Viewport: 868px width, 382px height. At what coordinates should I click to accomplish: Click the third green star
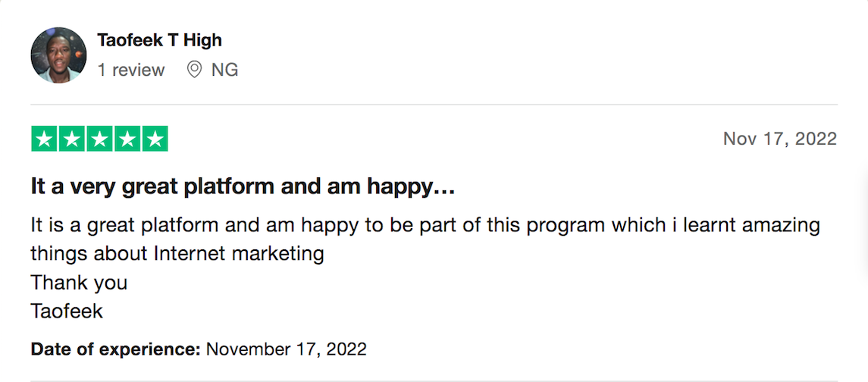point(99,139)
